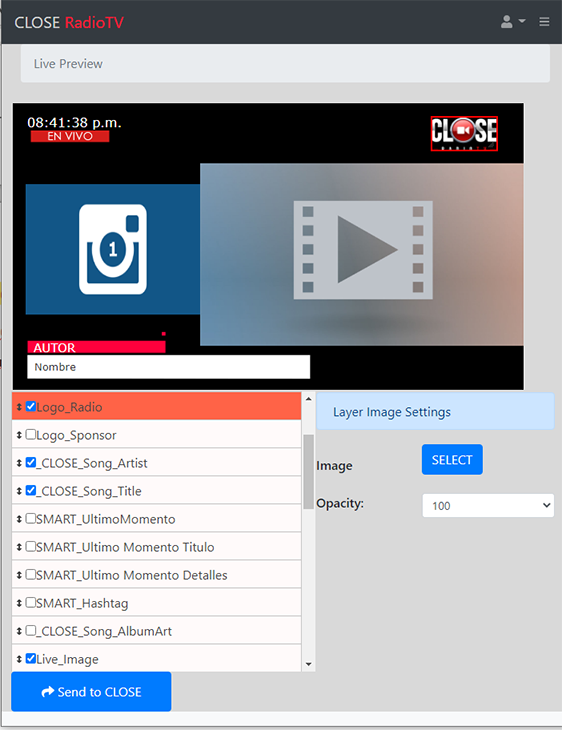Select the _CLOSE_Song_Title layer row
The image size is (562, 730).
156,490
